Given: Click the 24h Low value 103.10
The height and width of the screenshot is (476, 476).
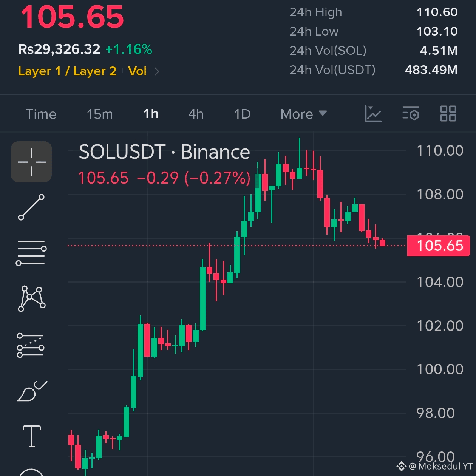Looking at the screenshot, I should (437, 31).
